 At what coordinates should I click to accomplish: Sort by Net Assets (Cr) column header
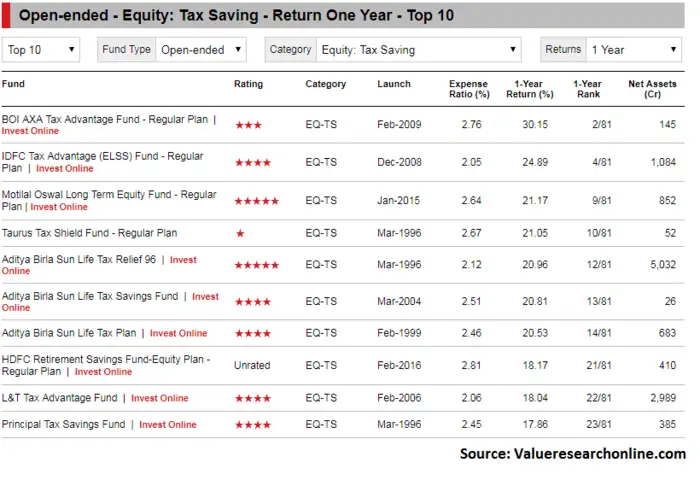pyautogui.click(x=652, y=89)
